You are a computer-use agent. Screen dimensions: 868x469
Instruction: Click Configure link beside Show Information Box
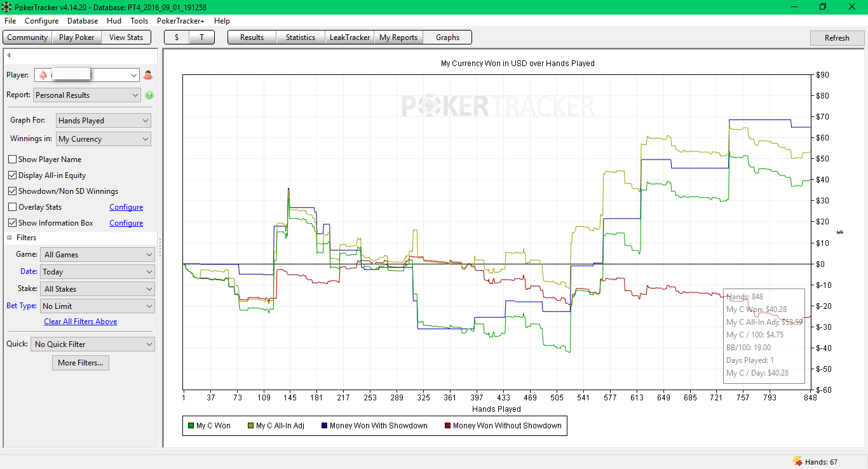tap(126, 223)
